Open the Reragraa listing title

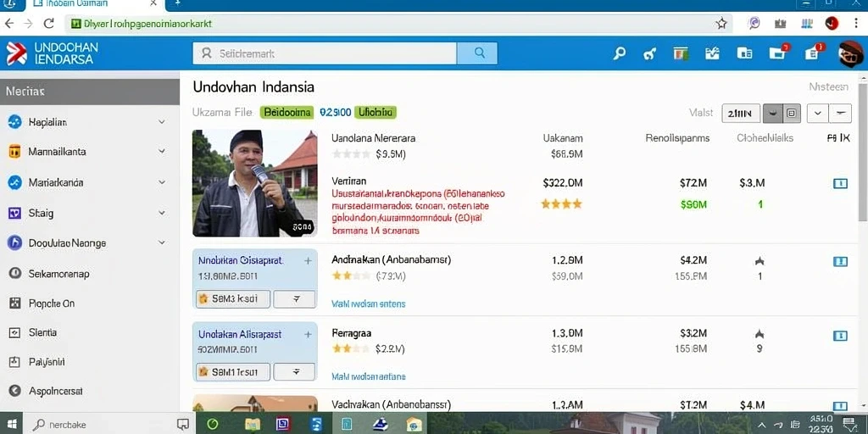coord(352,333)
